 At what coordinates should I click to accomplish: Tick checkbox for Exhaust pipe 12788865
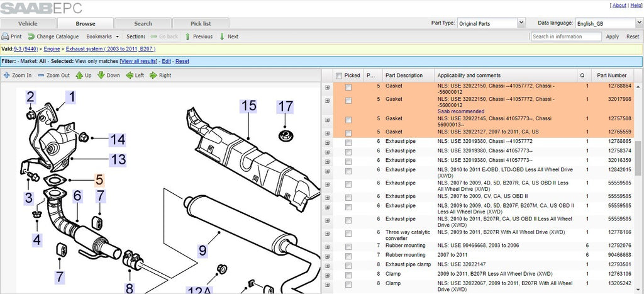348,143
